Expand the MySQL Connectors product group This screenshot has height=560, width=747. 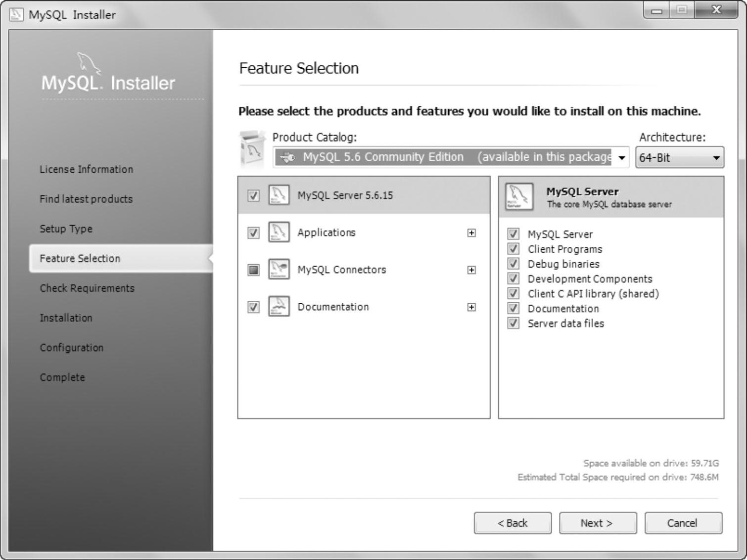click(471, 270)
